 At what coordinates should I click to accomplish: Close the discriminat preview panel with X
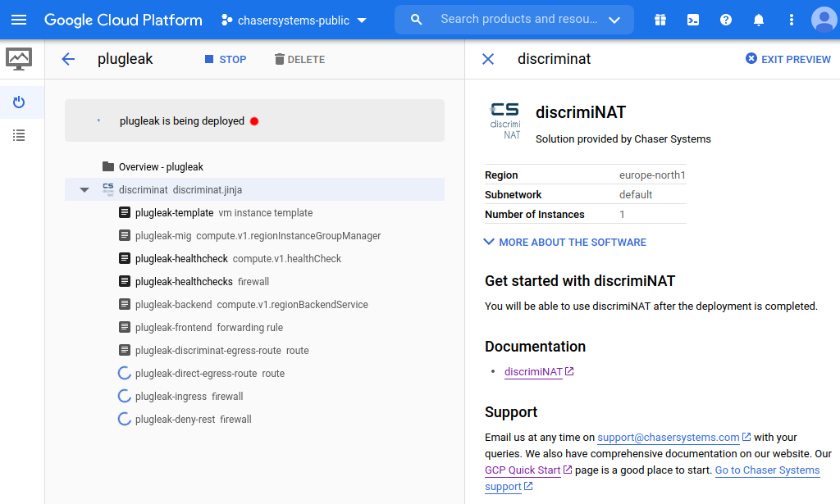[x=488, y=59]
